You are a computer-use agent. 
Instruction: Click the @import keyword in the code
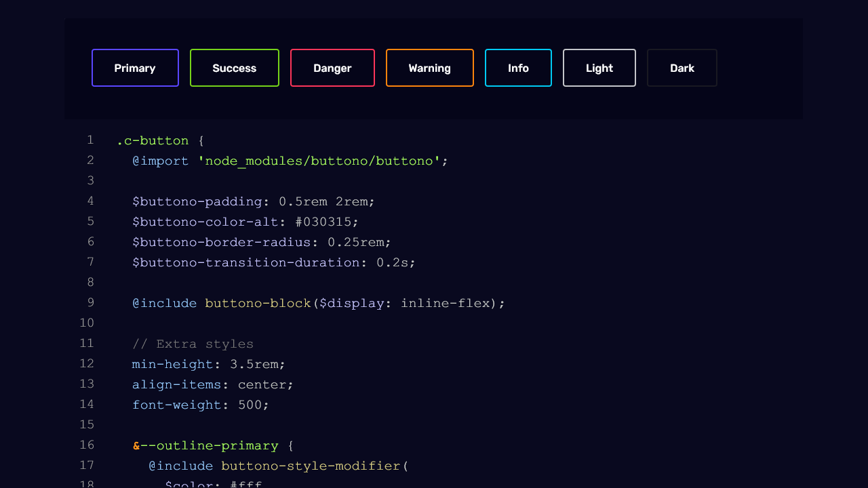(x=160, y=161)
